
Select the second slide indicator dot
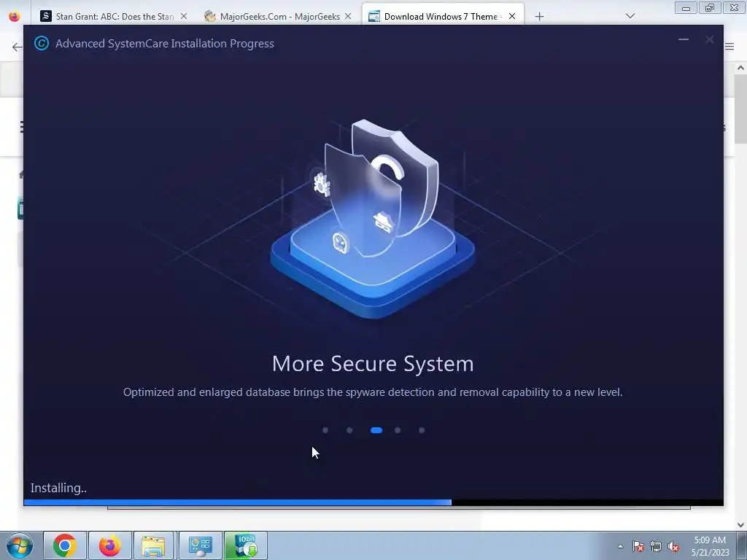click(x=349, y=430)
